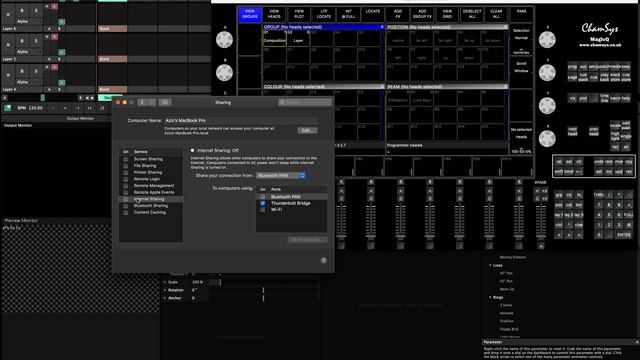Click the halve tempo /2 button

tap(102, 108)
